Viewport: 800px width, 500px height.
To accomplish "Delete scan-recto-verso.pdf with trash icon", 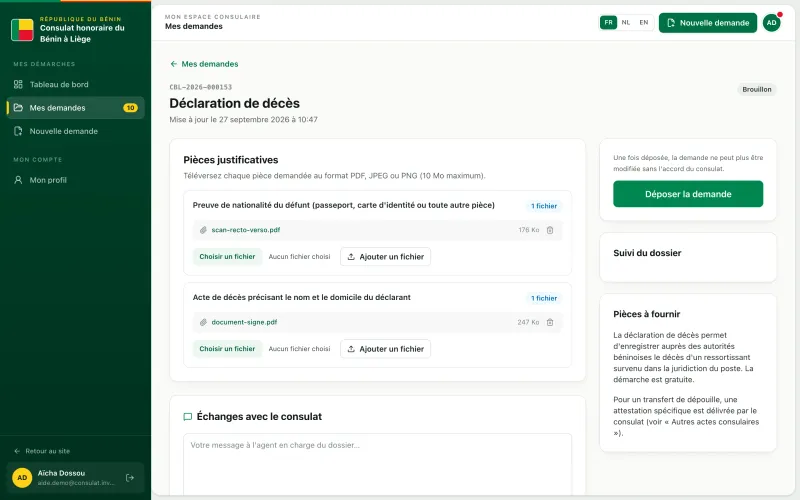I will click(550, 230).
